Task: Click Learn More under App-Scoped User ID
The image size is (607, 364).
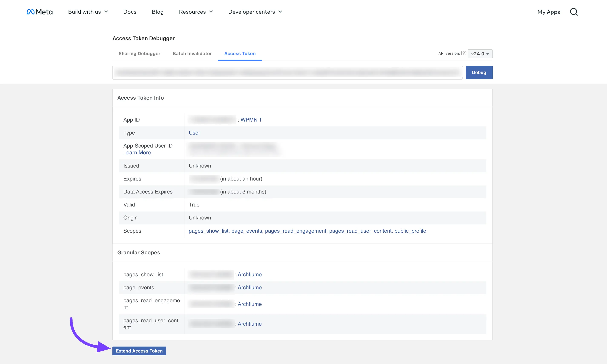Action: point(137,152)
